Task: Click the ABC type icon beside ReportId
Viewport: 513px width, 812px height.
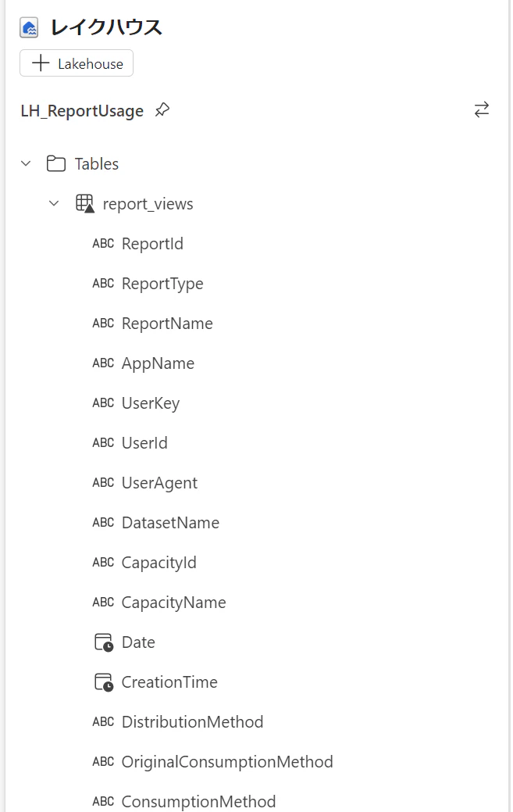Action: [103, 243]
